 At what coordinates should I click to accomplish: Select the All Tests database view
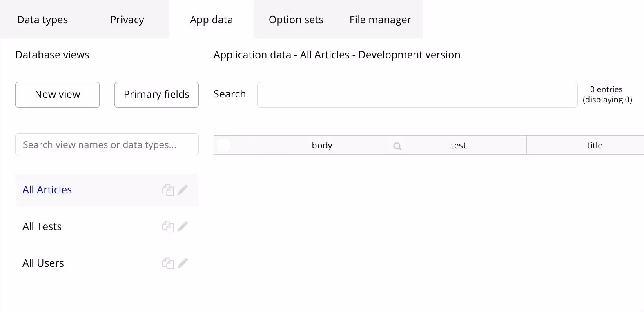(x=107, y=227)
